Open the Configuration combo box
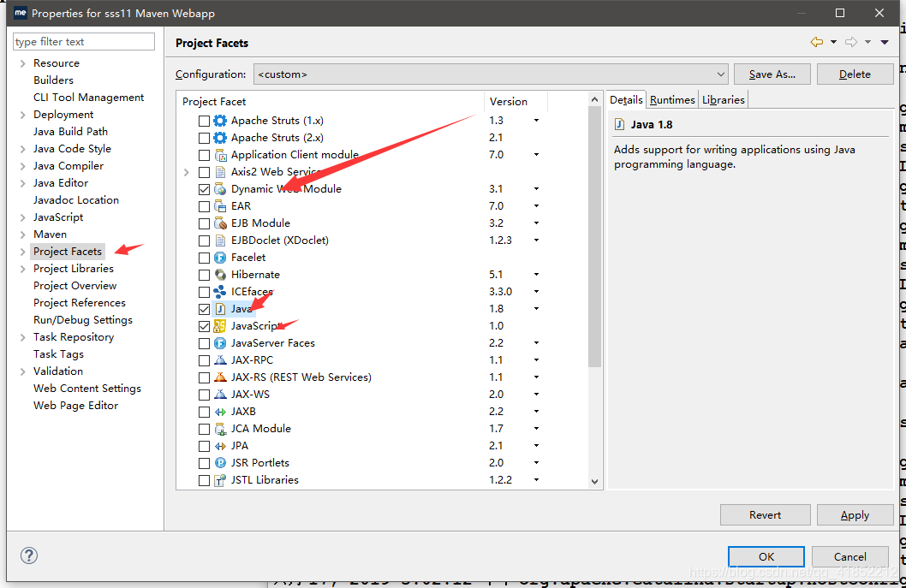The image size is (906, 588). click(x=491, y=74)
